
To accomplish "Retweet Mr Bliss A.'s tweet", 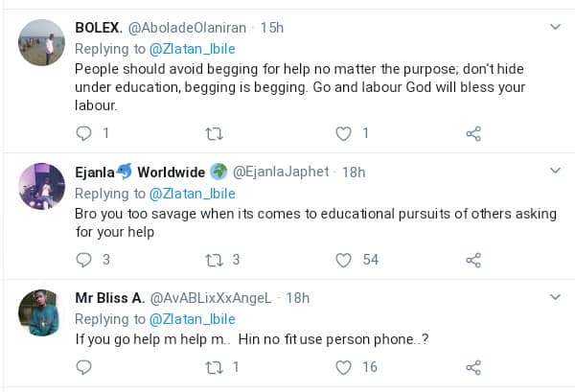I will (215, 367).
